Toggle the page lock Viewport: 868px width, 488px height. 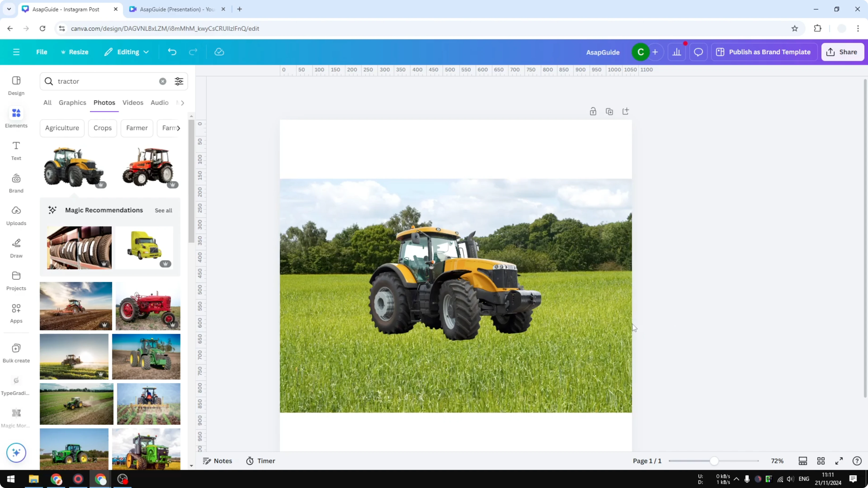click(593, 111)
